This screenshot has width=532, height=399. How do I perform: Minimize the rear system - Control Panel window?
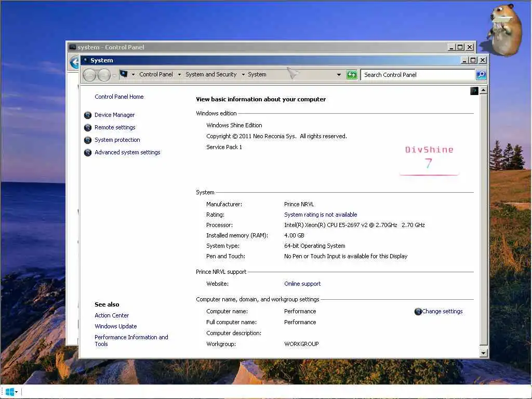(451, 47)
